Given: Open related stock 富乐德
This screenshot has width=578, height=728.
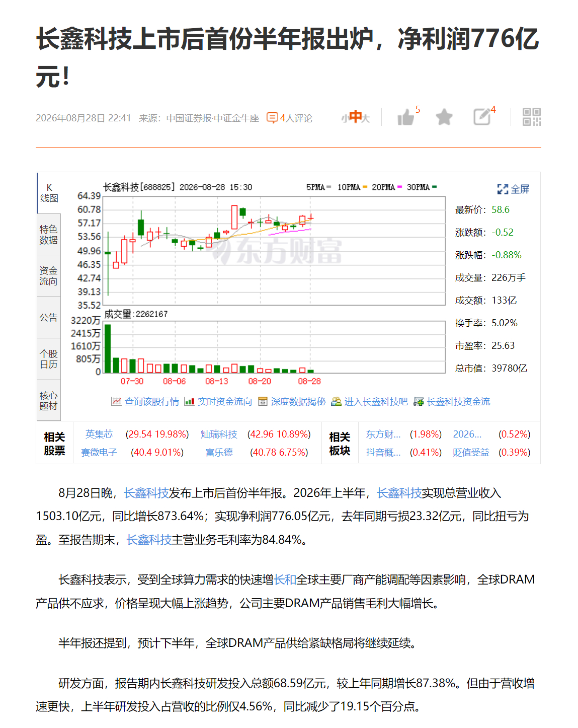Looking at the screenshot, I should (x=219, y=452).
